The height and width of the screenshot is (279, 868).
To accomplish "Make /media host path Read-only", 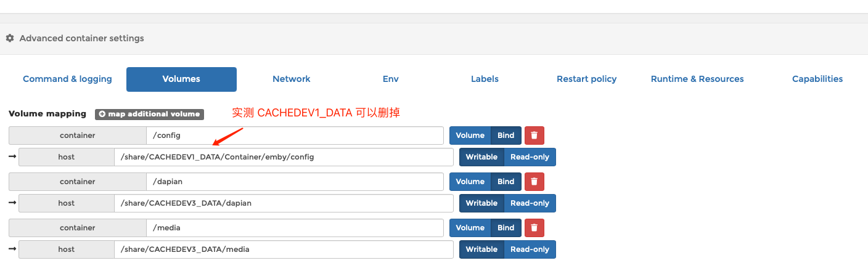I will (530, 249).
